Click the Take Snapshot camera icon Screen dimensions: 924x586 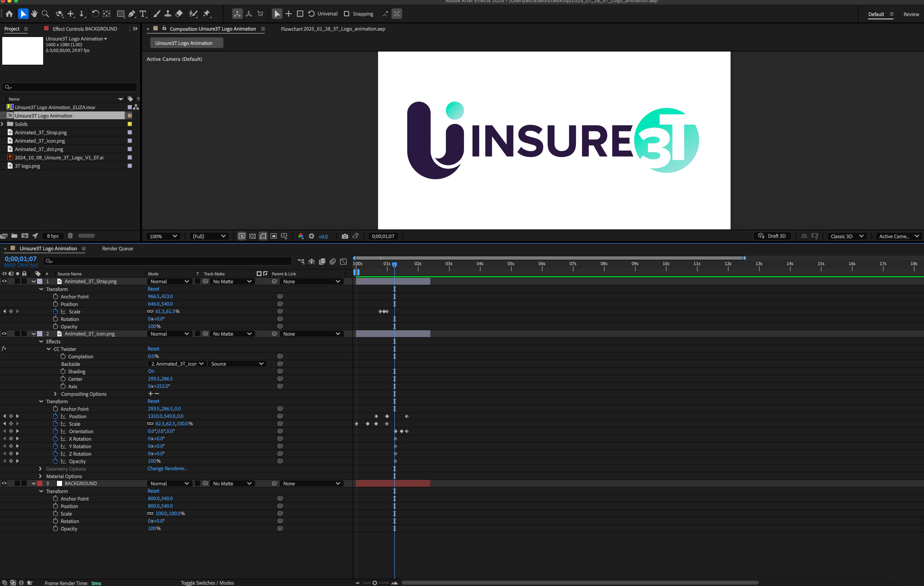click(345, 236)
